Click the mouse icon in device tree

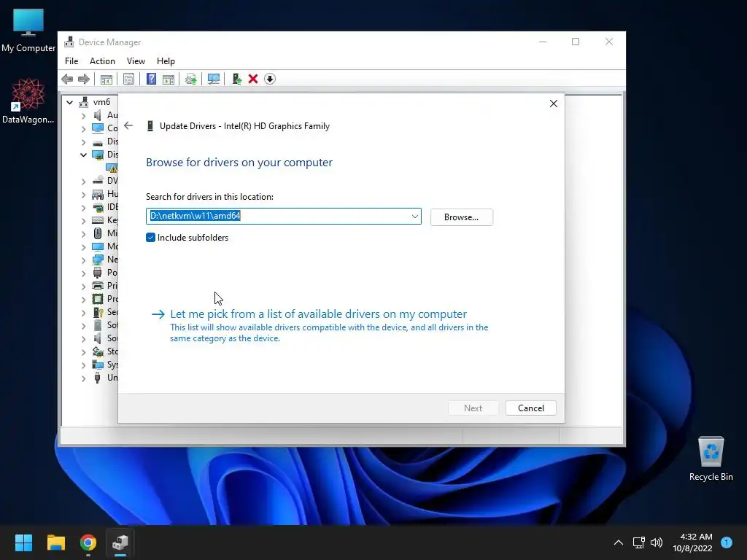click(98, 233)
